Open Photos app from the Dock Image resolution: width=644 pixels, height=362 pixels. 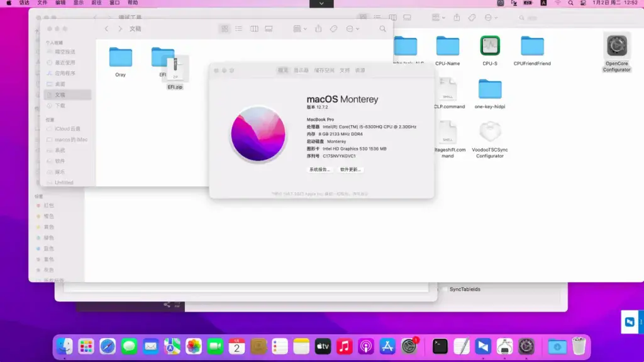pos(194,346)
